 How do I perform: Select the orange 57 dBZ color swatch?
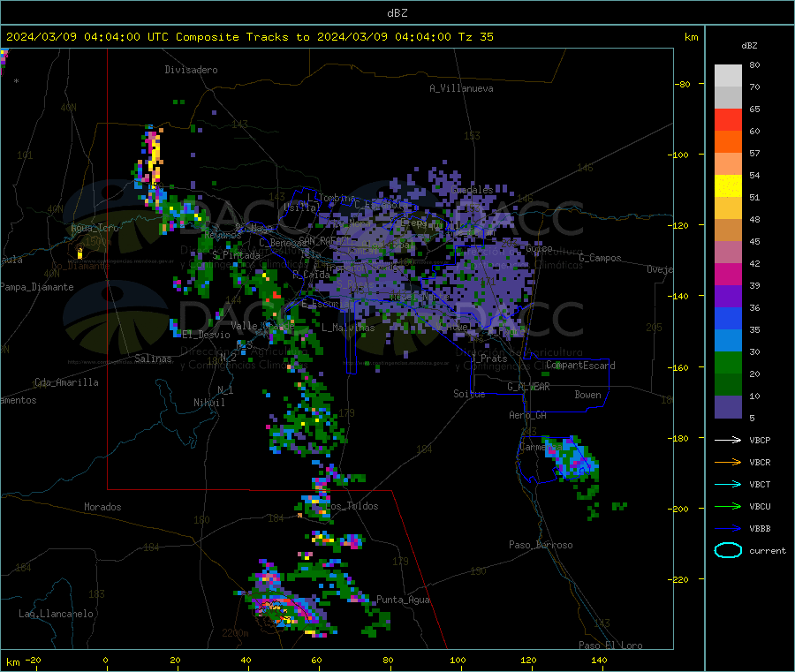click(x=728, y=142)
